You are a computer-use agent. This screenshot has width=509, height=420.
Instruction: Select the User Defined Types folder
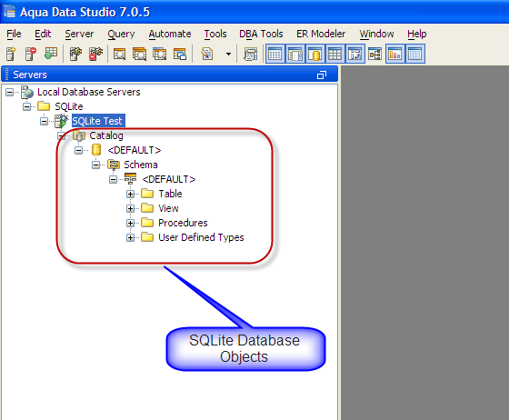pos(201,237)
